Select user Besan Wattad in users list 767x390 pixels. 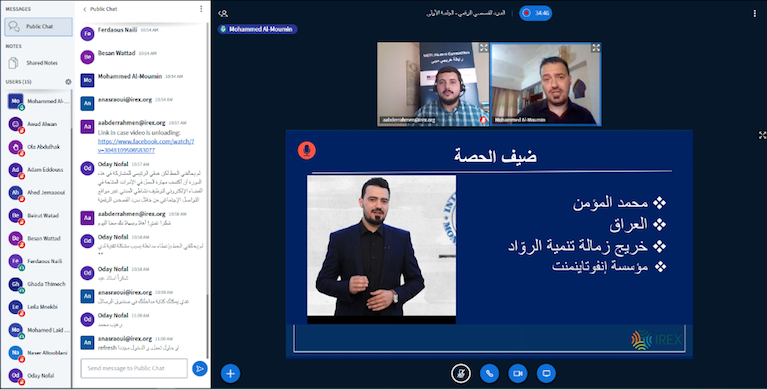(39, 238)
